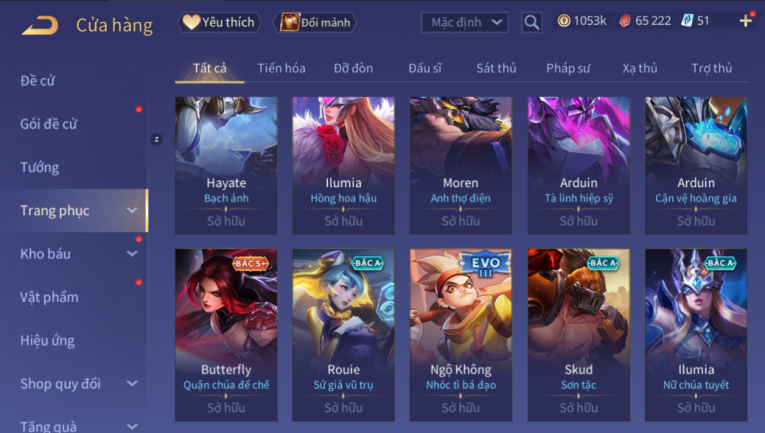
Task: Tap the plus icon to add currency
Action: point(745,21)
